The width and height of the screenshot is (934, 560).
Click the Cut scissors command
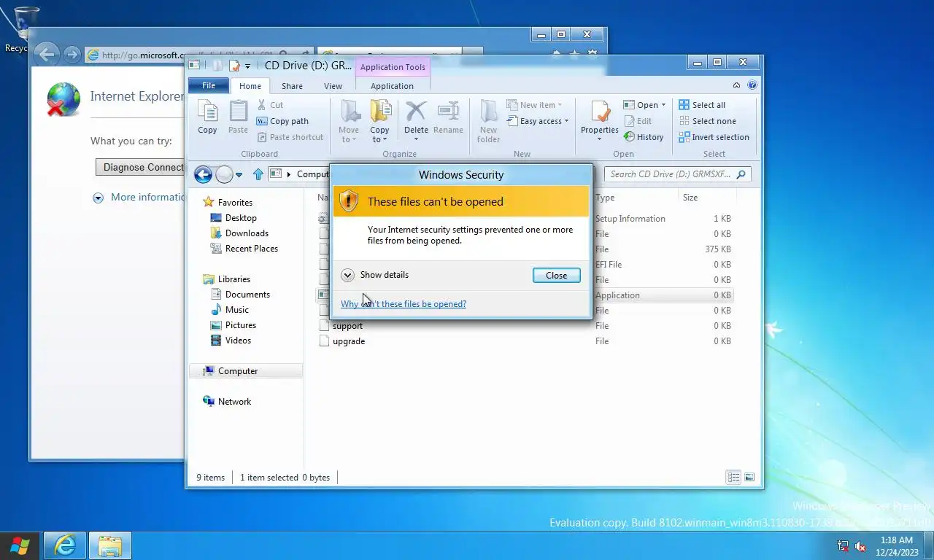[270, 105]
